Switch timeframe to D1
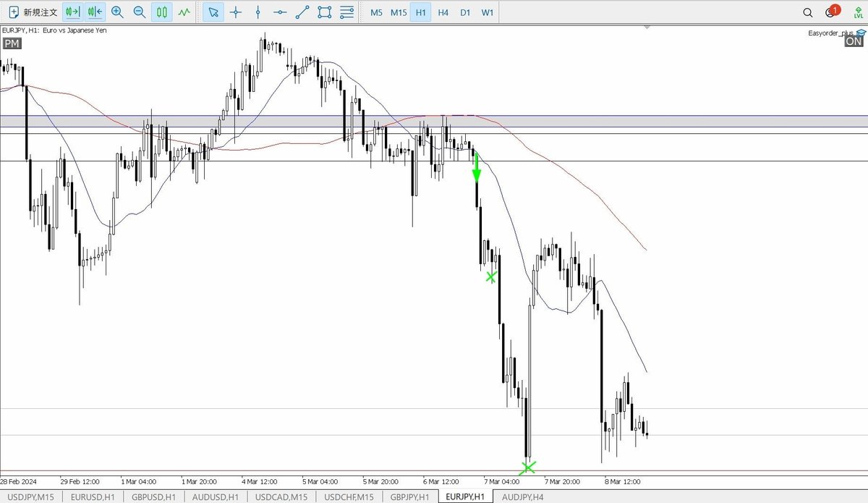The height and width of the screenshot is (503, 868). tap(465, 12)
